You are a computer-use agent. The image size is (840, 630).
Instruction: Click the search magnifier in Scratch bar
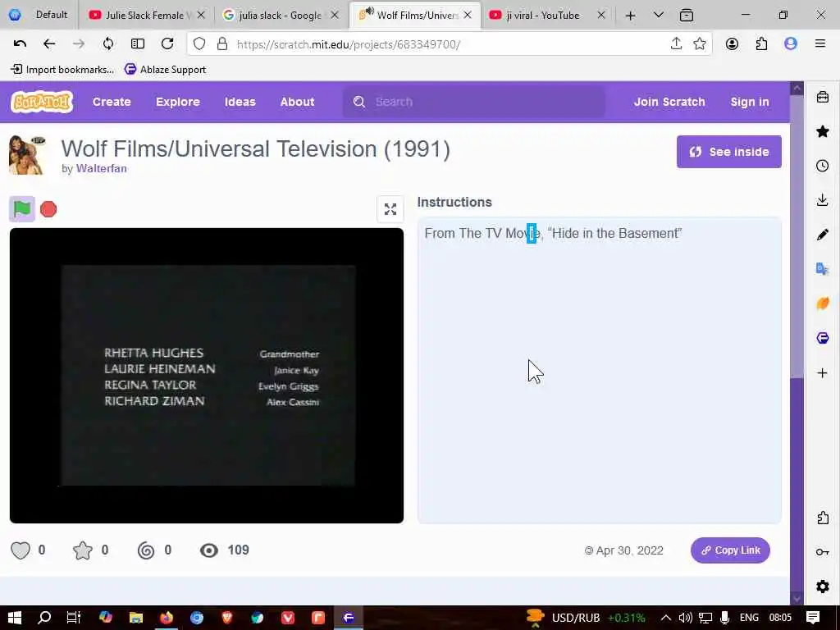[359, 102]
